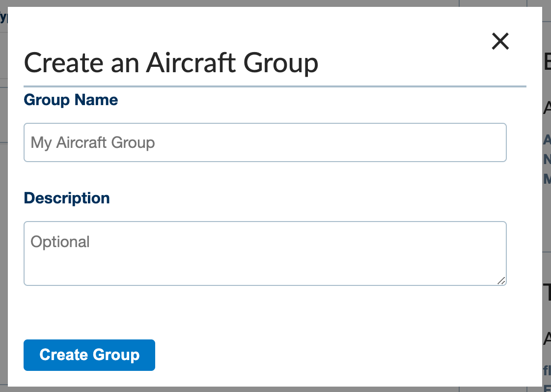Viewport: 551px width, 392px height.
Task: Close the Create an Aircraft Group dialog
Action: tap(500, 41)
